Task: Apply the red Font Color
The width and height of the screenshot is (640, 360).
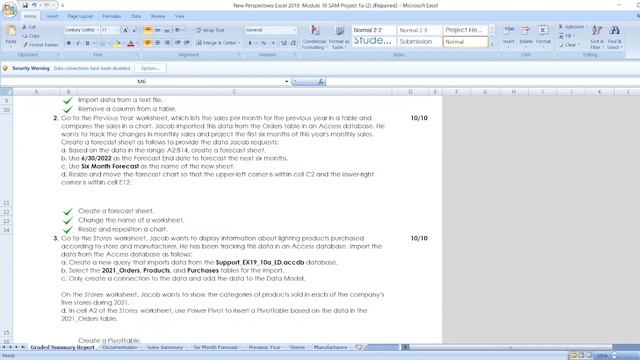Action: tap(131, 43)
